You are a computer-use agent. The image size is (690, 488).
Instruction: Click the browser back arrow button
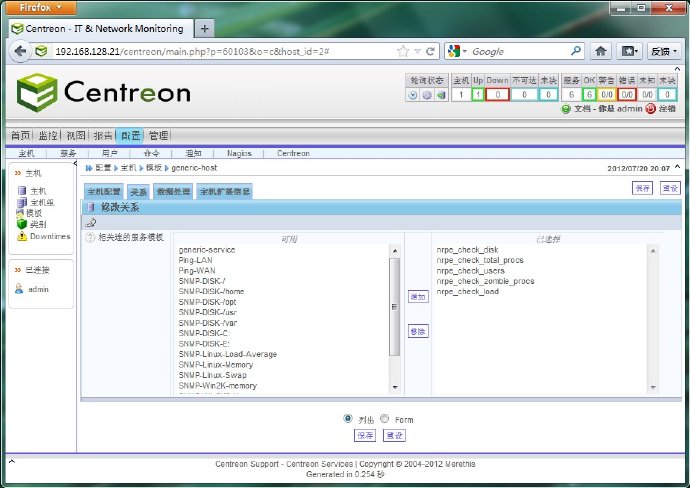point(20,51)
